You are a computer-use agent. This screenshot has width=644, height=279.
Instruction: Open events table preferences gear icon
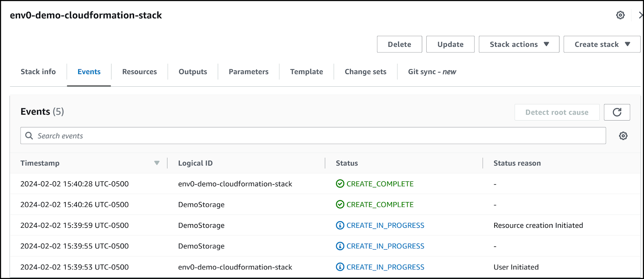623,136
